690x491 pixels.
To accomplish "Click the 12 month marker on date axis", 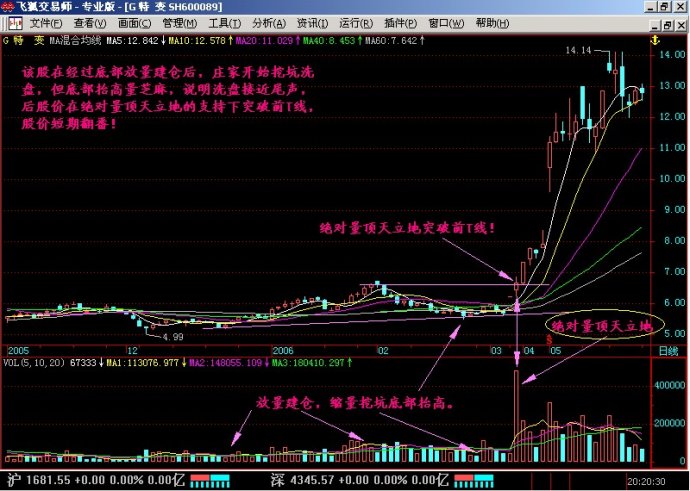I will (132, 351).
